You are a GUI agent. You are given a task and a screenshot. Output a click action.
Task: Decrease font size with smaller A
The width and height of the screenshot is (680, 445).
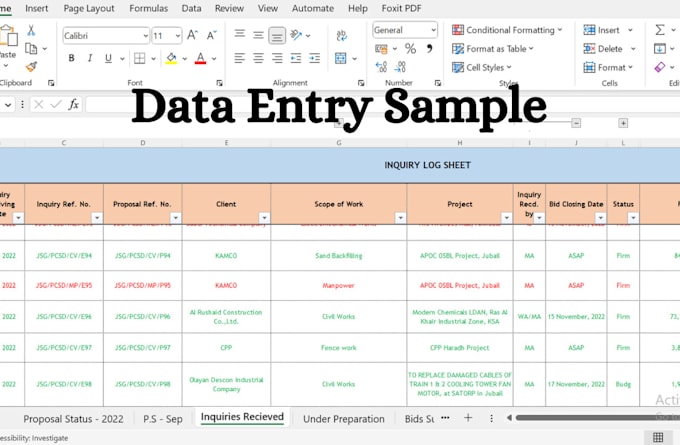pyautogui.click(x=211, y=35)
